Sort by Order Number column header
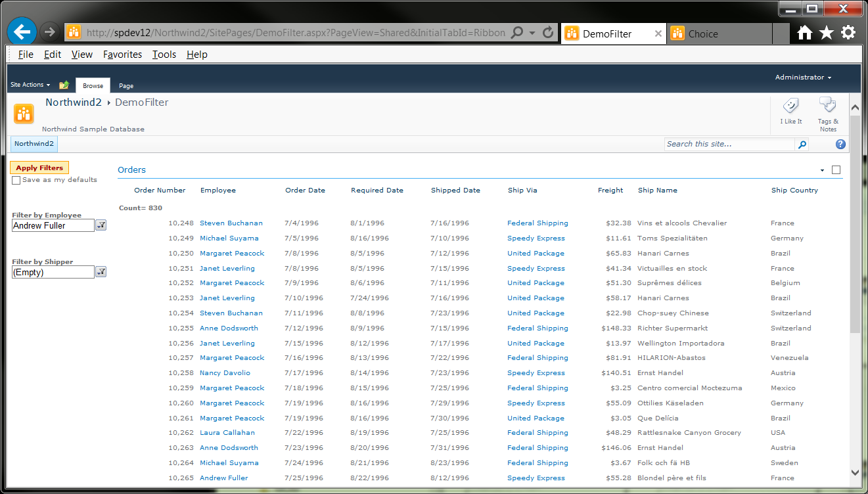Viewport: 868px width, 494px height. coord(160,191)
